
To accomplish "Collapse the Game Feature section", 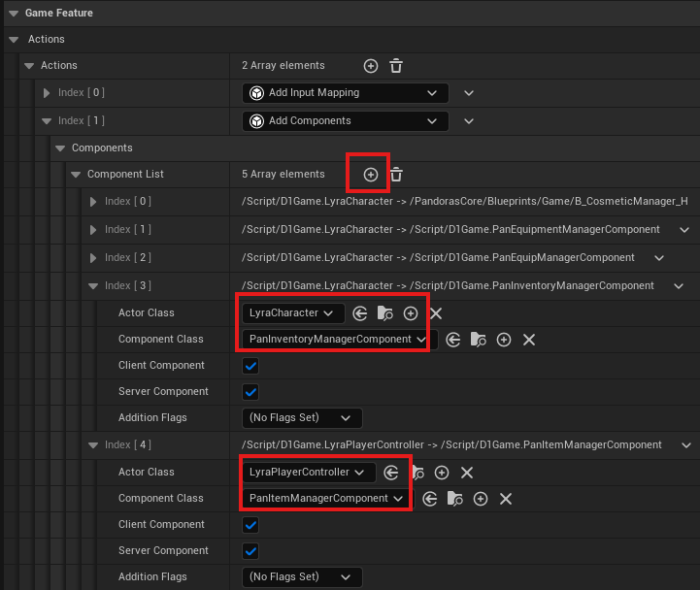I will coord(14,14).
